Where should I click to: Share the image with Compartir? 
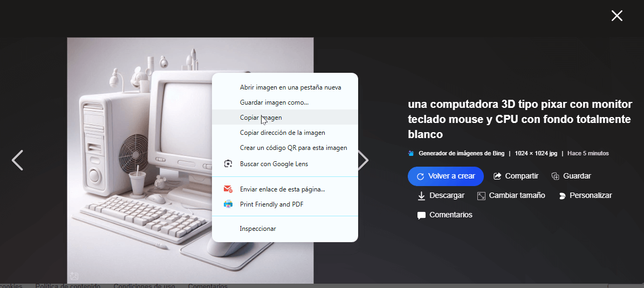516,176
